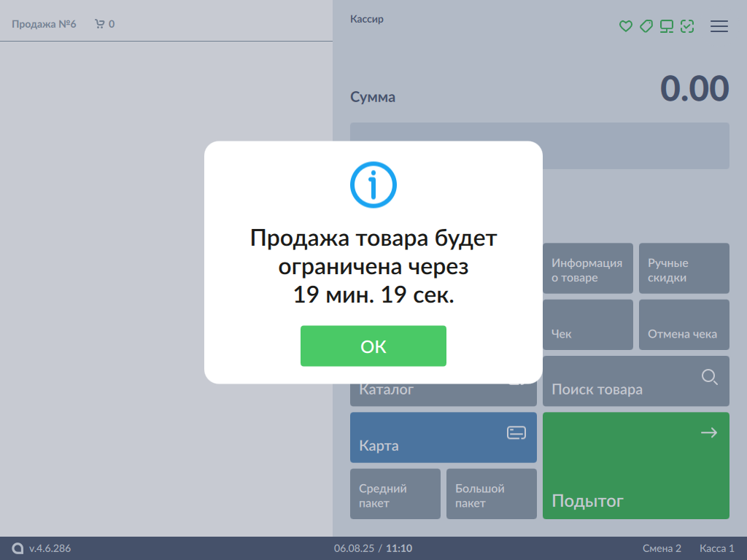Viewport: 747px width, 560px height.
Task: Click the green price tag icon
Action: pyautogui.click(x=646, y=26)
